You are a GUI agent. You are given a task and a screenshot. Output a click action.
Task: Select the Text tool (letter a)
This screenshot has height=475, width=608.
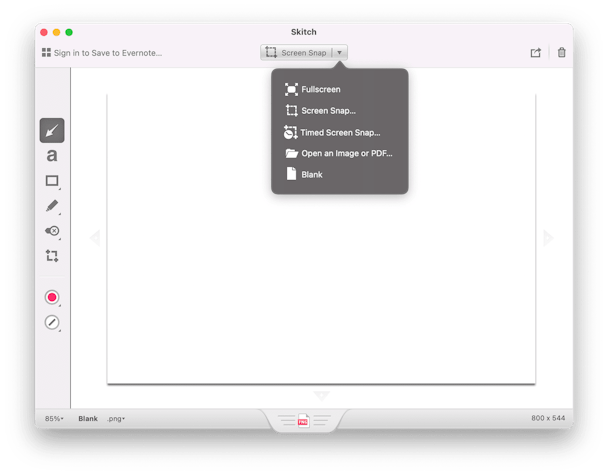click(52, 155)
